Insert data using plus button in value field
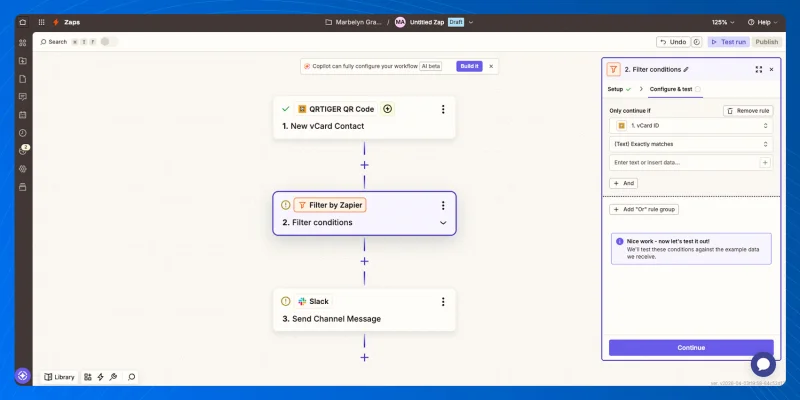800x400 pixels. pos(765,163)
